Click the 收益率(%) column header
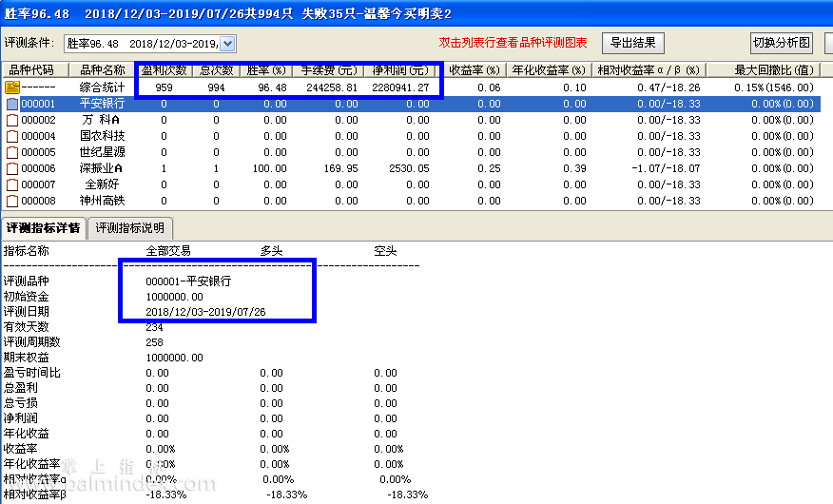This screenshot has width=833, height=504. pyautogui.click(x=474, y=70)
